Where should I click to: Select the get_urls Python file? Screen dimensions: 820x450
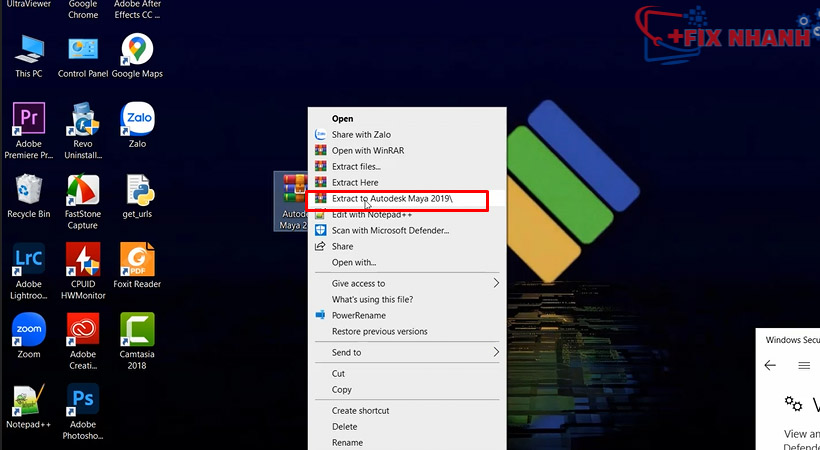click(137, 196)
